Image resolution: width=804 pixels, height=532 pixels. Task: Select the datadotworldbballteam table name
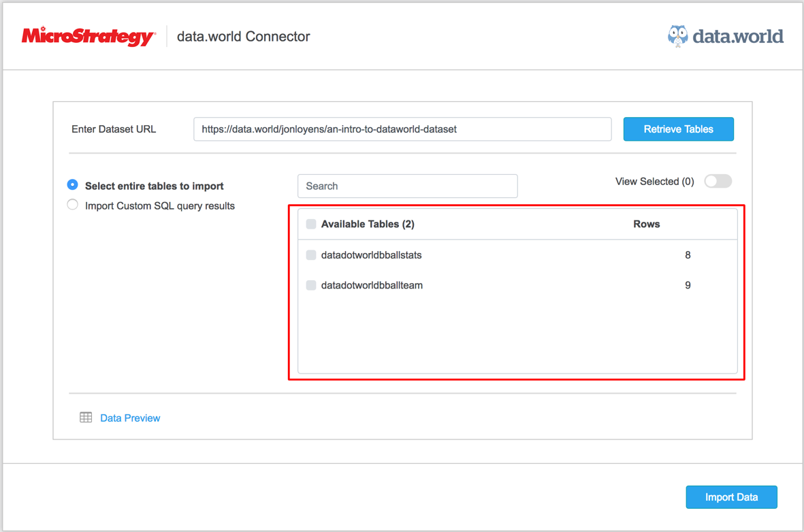click(372, 285)
